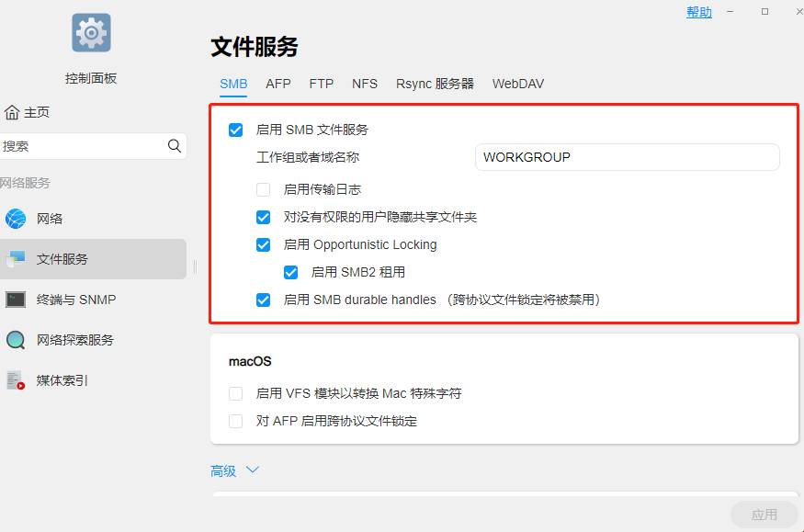
Task: Click the terminal icon for 终端与 SNMP
Action: point(16,300)
